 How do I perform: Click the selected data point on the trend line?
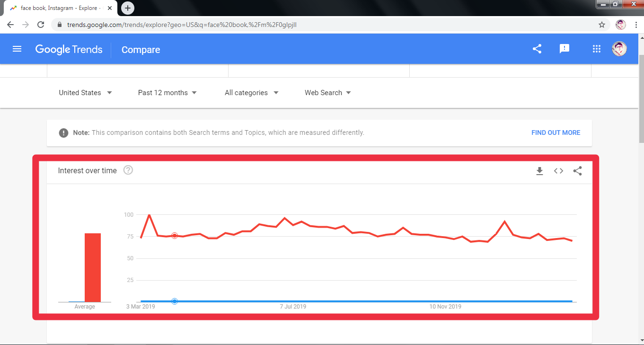pos(175,235)
